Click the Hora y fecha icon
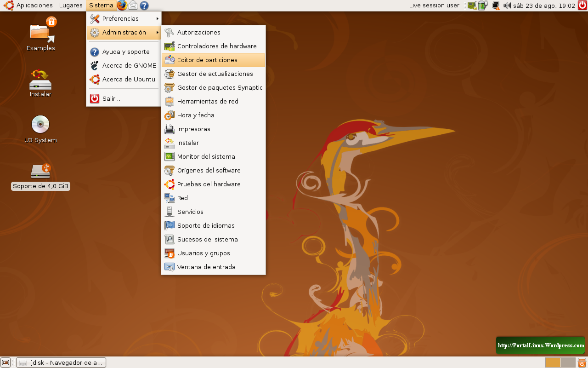The height and width of the screenshot is (368, 588). point(170,115)
